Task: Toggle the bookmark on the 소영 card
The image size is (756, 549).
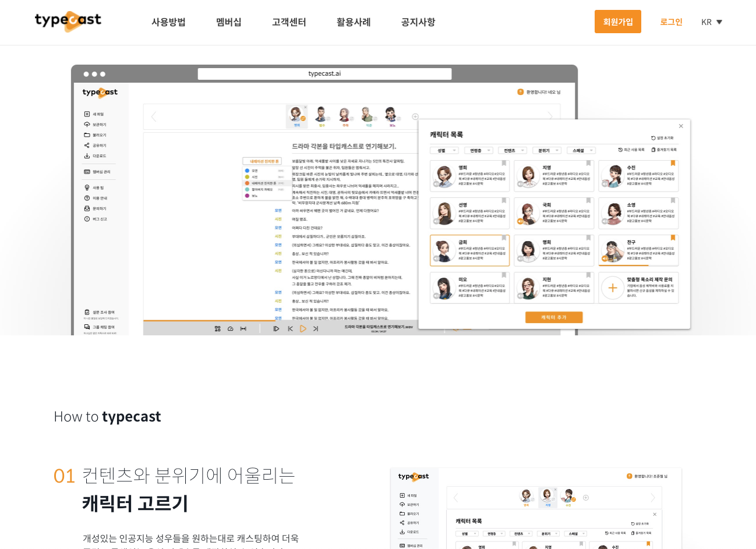Action: pyautogui.click(x=673, y=201)
